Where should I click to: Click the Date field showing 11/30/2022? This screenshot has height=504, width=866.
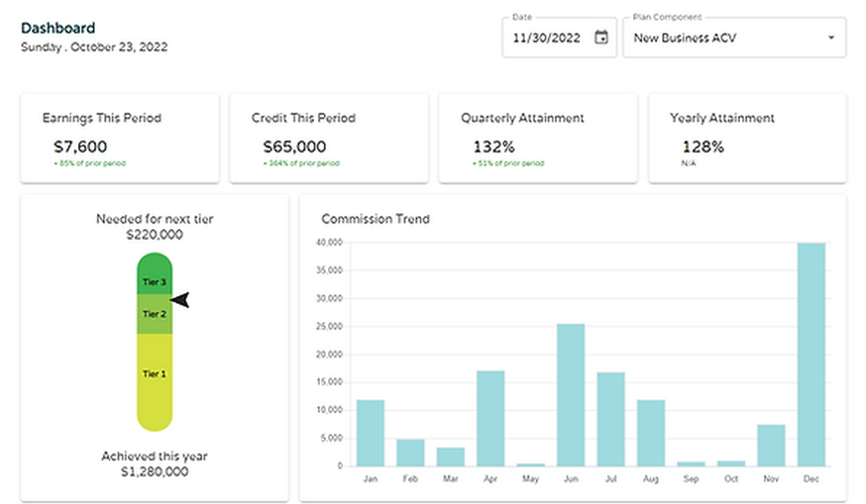(559, 37)
